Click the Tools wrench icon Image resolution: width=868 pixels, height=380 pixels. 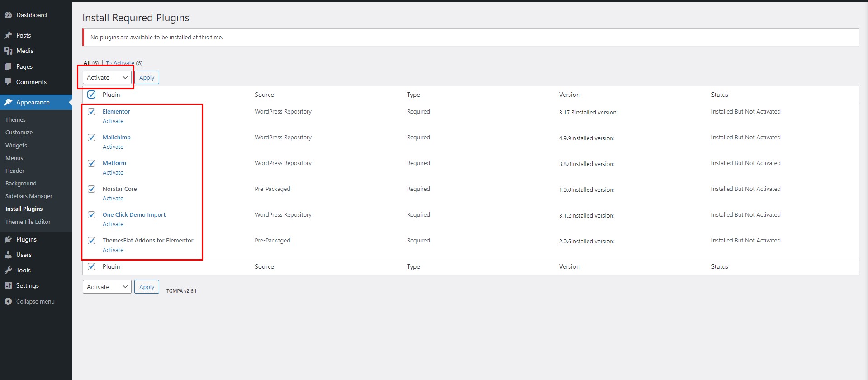pyautogui.click(x=8, y=270)
